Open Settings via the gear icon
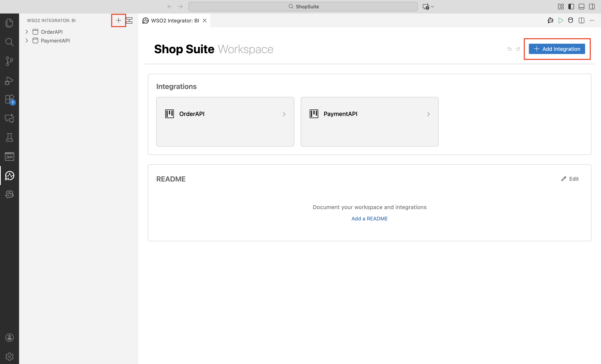Screen dimensions: 601x364 pos(10,356)
